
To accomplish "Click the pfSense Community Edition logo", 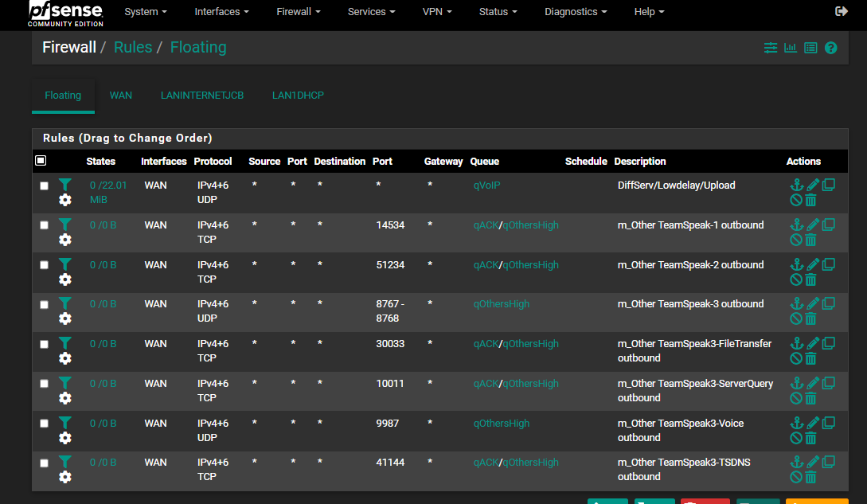I will 65,14.
